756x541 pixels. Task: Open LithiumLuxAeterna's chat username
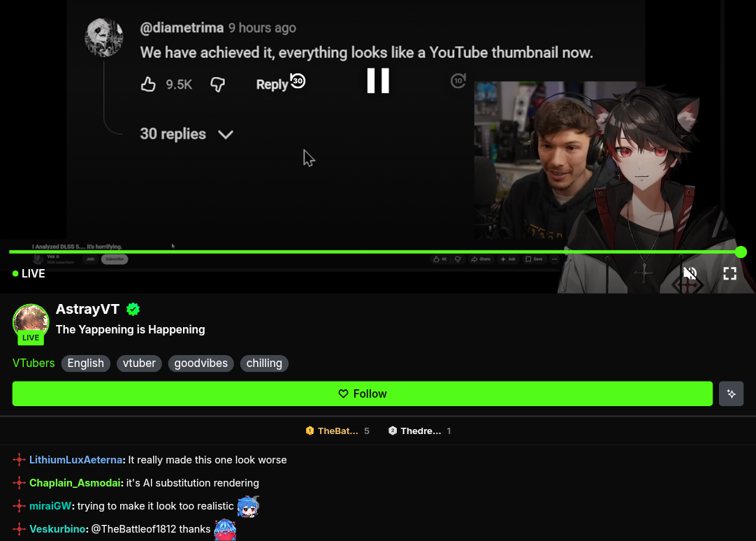point(75,460)
